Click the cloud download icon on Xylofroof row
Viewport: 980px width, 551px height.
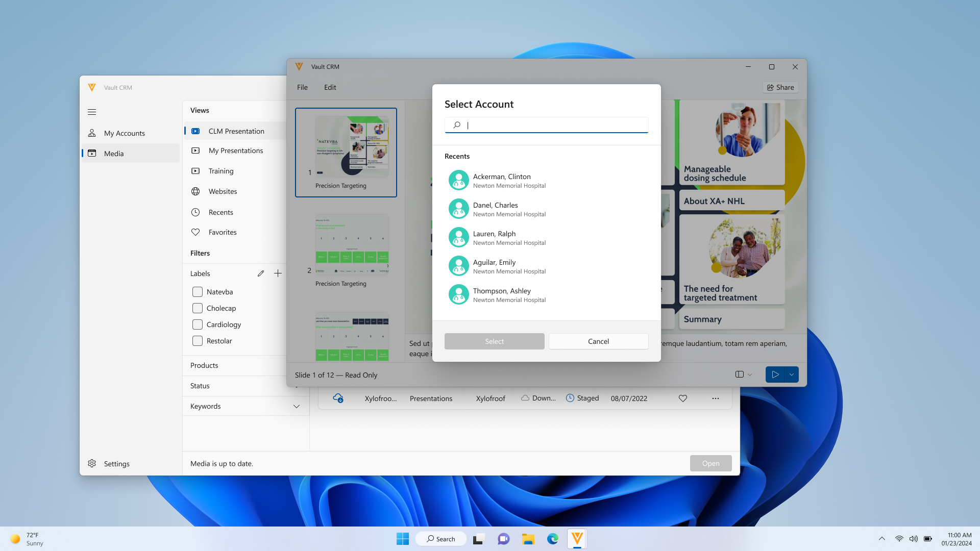coord(338,398)
